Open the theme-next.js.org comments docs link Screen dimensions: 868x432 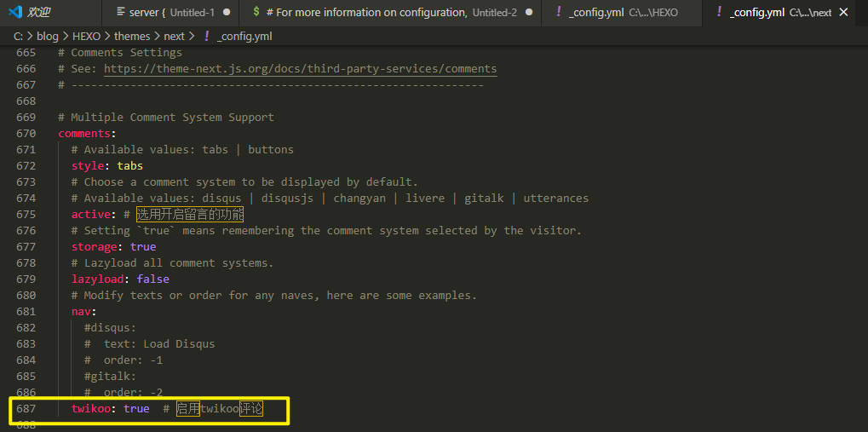click(x=300, y=69)
